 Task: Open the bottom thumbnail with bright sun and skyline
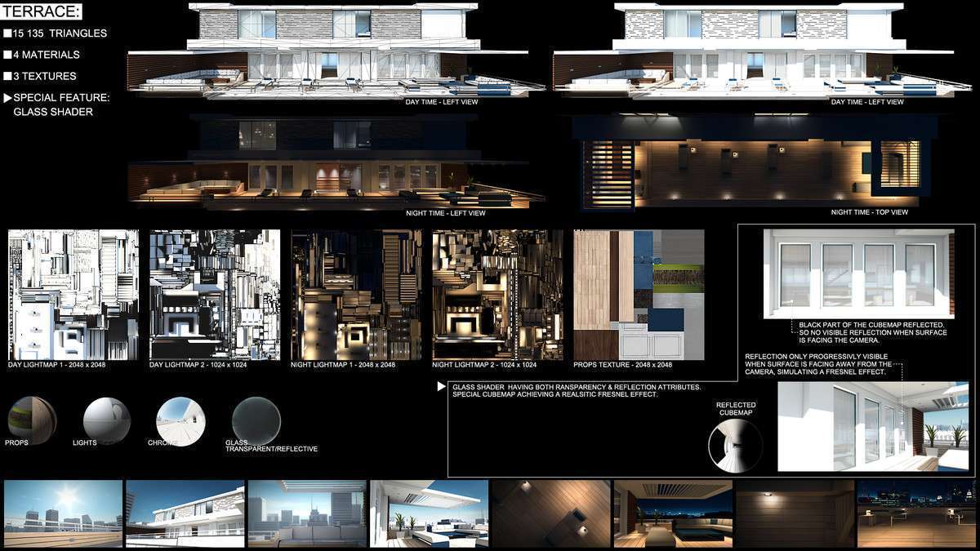pyautogui.click(x=63, y=513)
